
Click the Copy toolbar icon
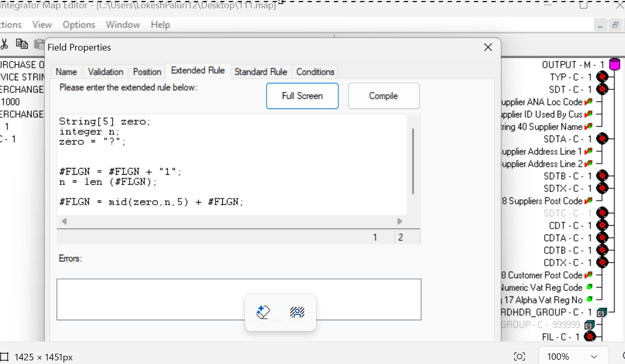(21, 44)
